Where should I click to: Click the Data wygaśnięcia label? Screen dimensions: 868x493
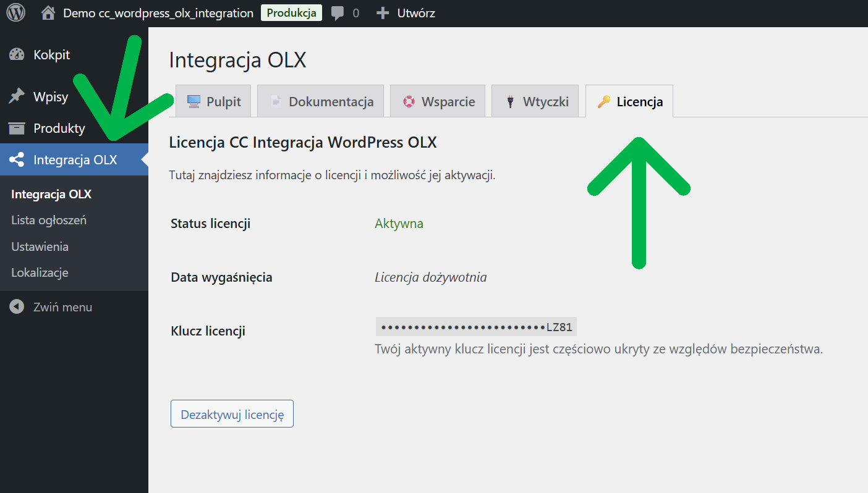click(221, 277)
